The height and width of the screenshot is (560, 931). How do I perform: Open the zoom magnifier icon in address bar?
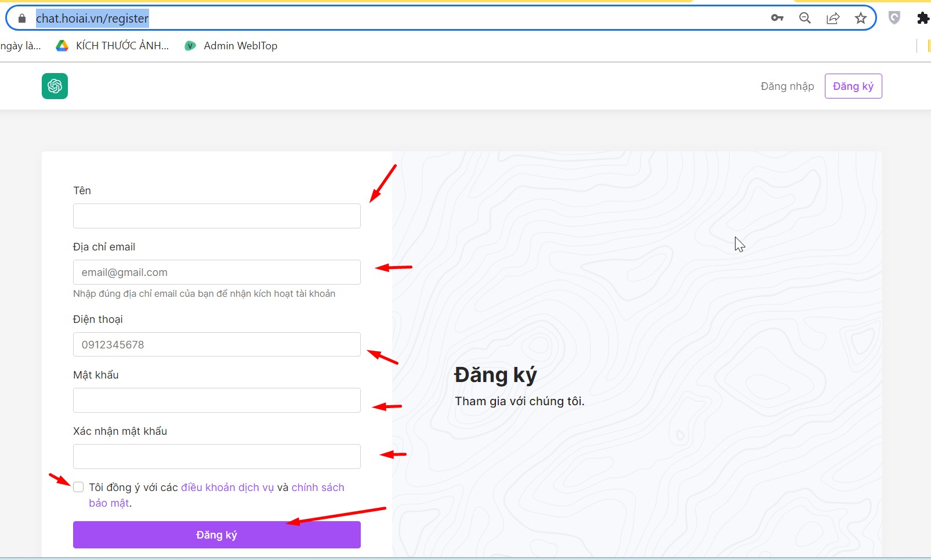(x=805, y=18)
